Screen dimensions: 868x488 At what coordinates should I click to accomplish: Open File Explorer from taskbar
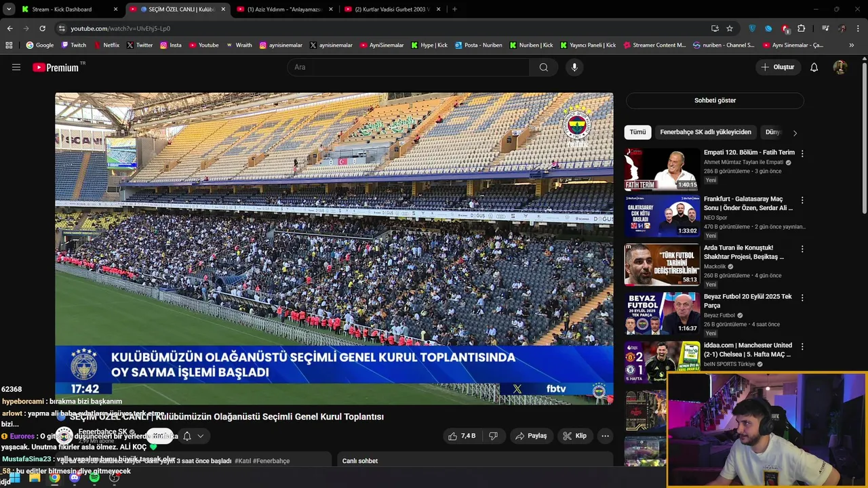click(35, 478)
